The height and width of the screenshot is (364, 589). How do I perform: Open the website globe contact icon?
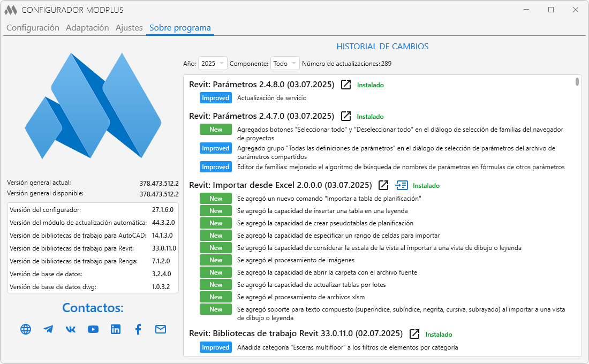(26, 329)
